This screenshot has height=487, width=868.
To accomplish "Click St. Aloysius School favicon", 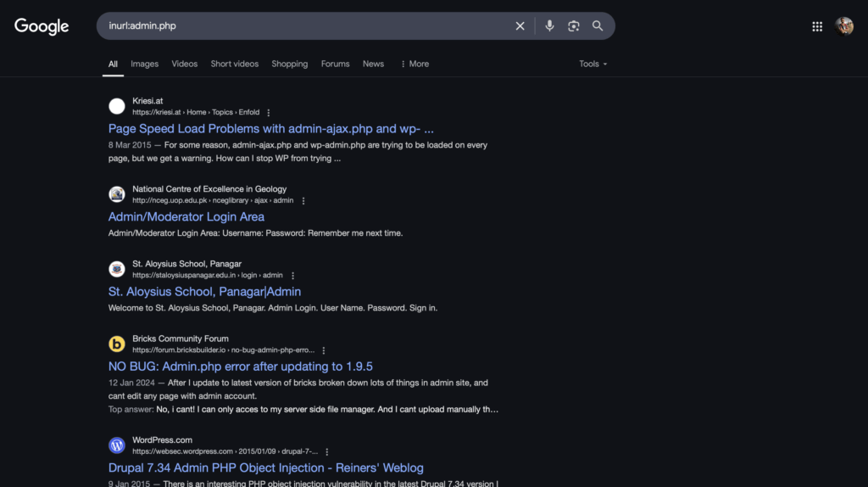I will 117,269.
